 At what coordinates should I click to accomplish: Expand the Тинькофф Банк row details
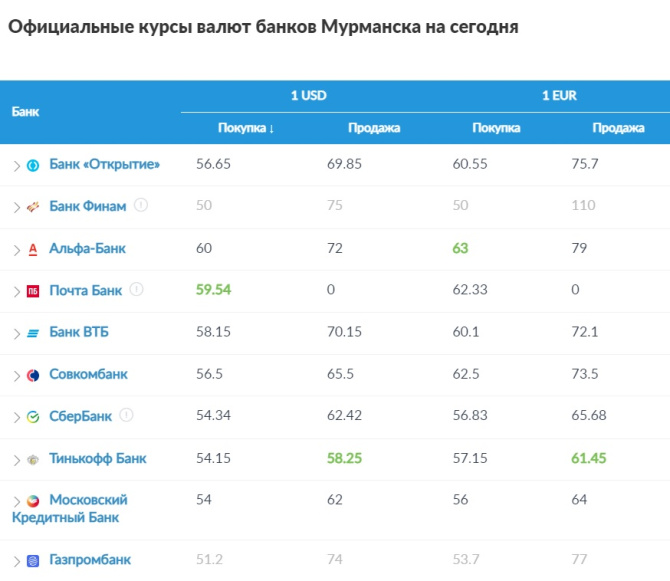(16, 460)
